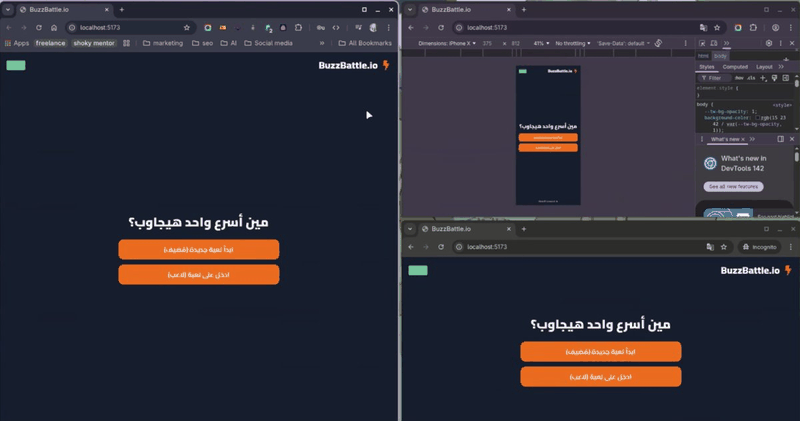Toggle the :hov element state button
The image size is (800, 421).
[x=739, y=78]
